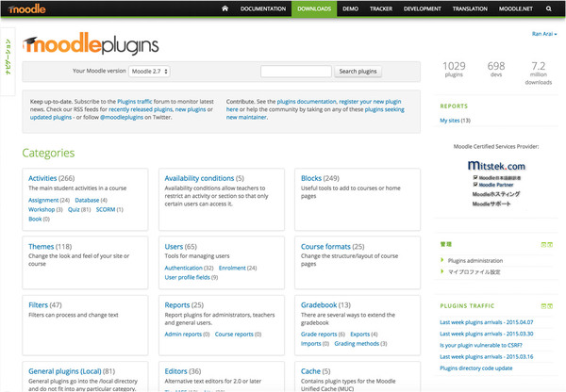Screen dimensions: 566x392
Task: Open the Enrolment subcategory link
Action: pyautogui.click(x=232, y=268)
